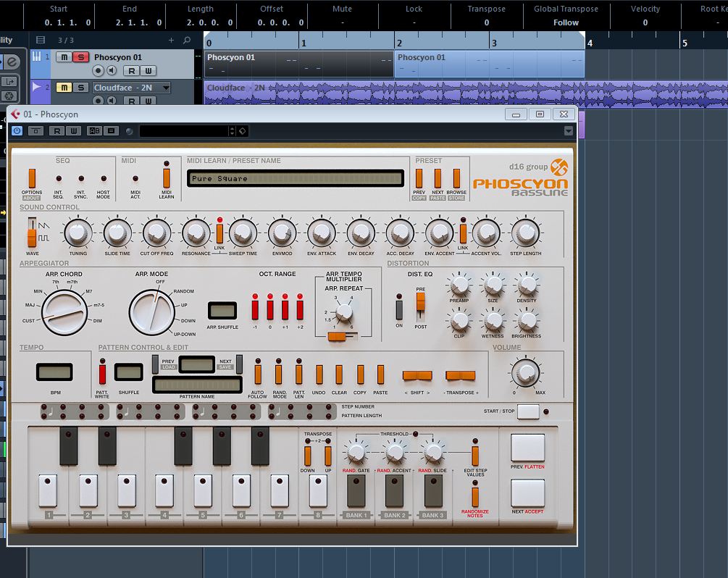728x578 pixels.
Task: Open the Cloudface - 2N track dropdown
Action: (166, 88)
